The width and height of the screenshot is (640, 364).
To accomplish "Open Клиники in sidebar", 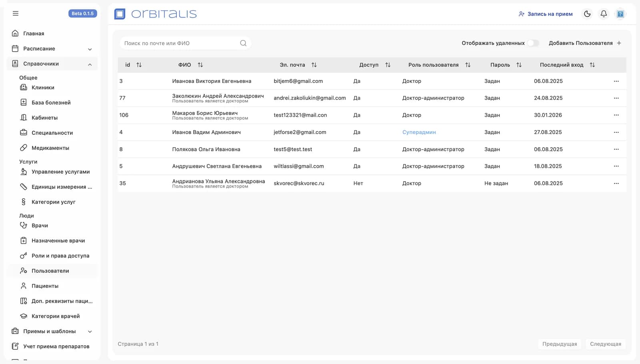I will click(43, 88).
